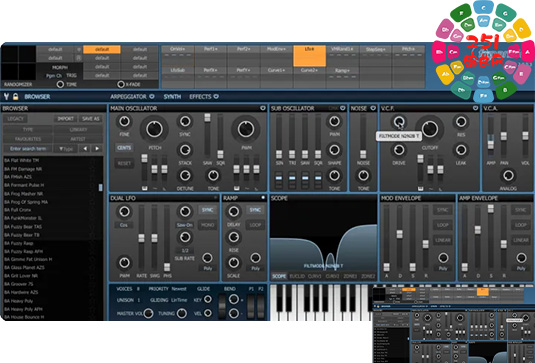
Task: Enable SYNC in the Amp Envelope
Action: click(x=520, y=210)
